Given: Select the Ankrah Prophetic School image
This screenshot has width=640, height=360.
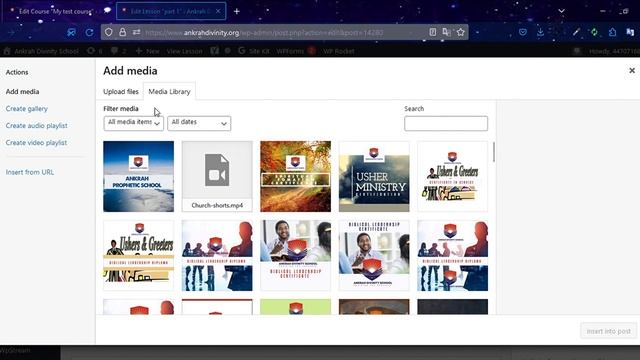Looking at the screenshot, I should click(x=138, y=176).
